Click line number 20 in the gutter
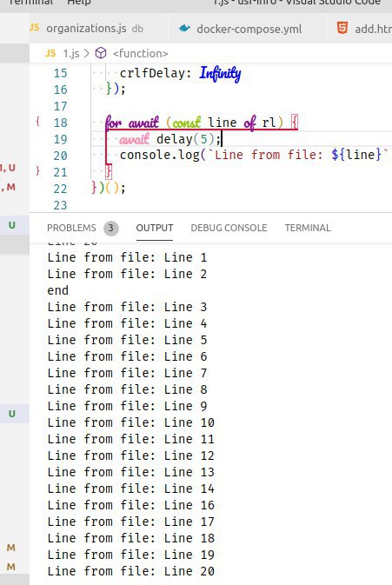Image resolution: width=392 pixels, height=585 pixels. coord(61,156)
